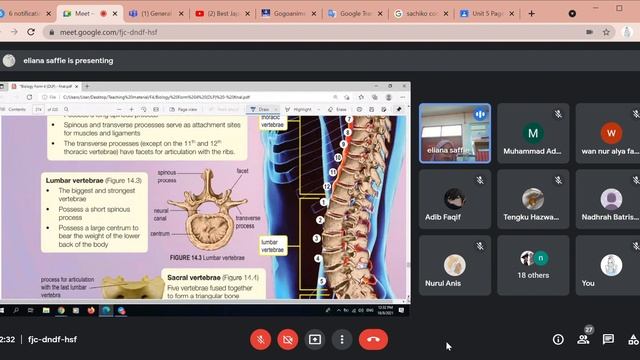Close the Meet tab

tap(115, 13)
